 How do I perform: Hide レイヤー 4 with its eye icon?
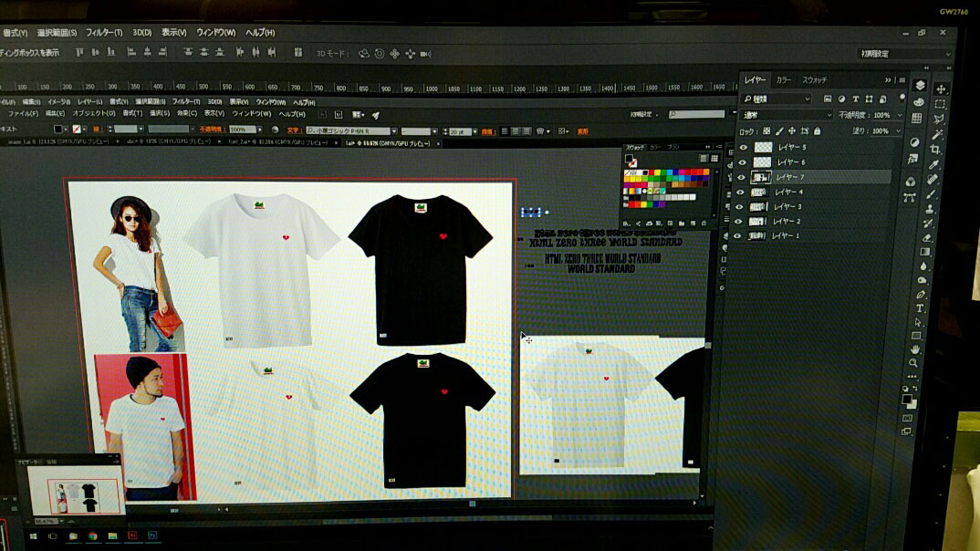click(x=741, y=192)
